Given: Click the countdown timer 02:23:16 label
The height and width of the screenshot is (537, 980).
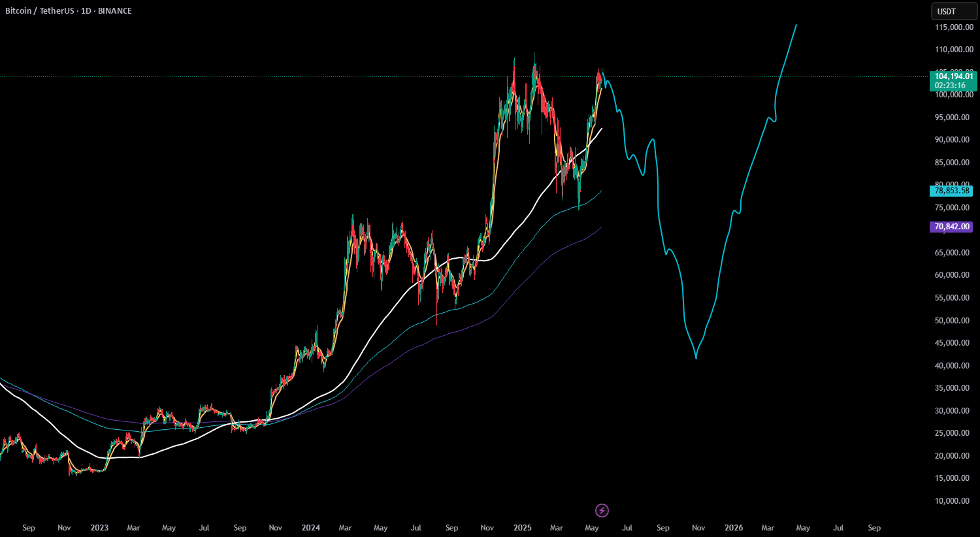Looking at the screenshot, I should 950,86.
